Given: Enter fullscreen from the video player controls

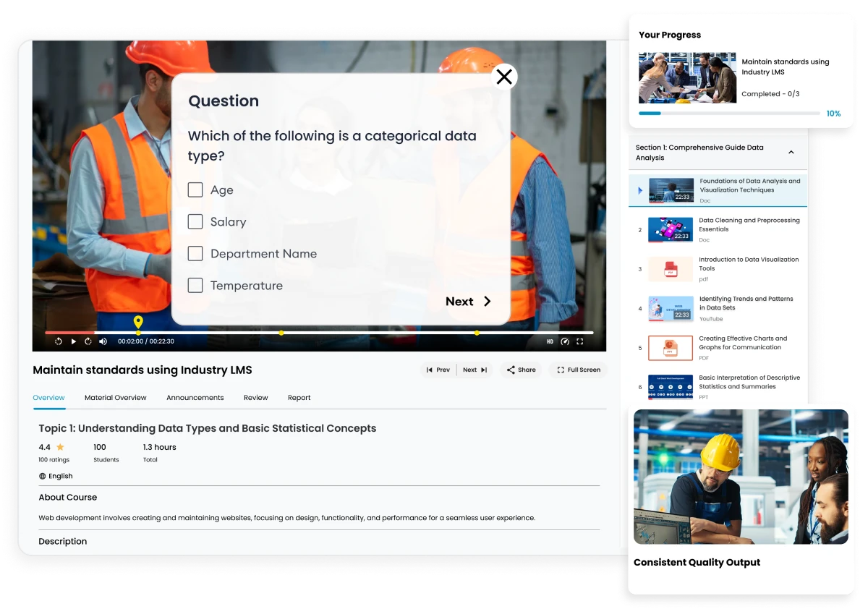Looking at the screenshot, I should pyautogui.click(x=581, y=341).
